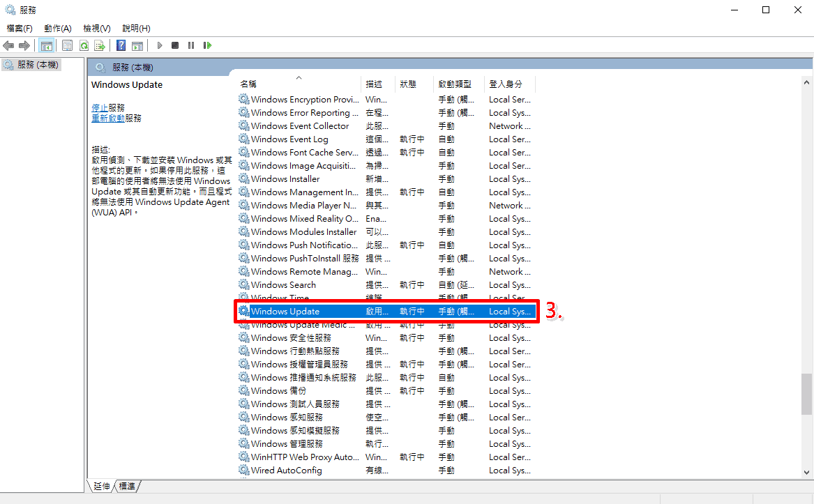
Task: Click the Stop Service square icon
Action: [176, 46]
